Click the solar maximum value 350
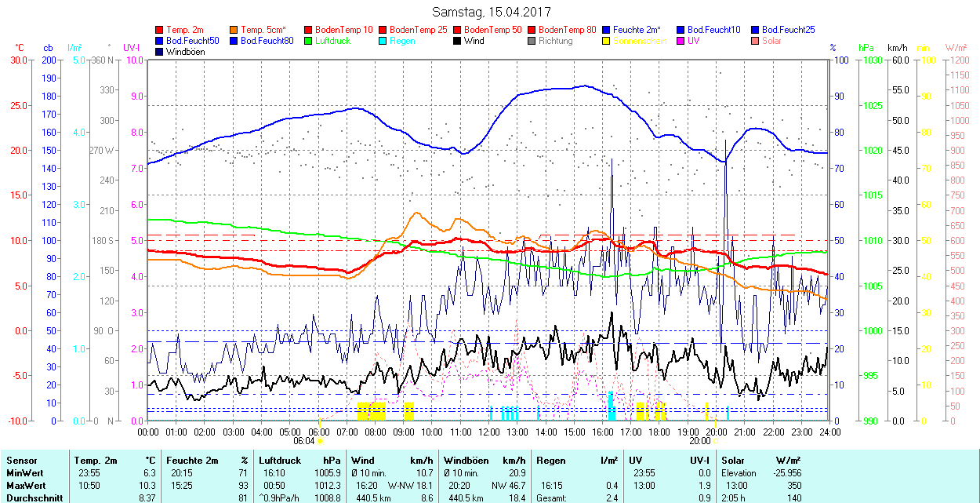Viewport: 980px width, 503px height. [793, 486]
